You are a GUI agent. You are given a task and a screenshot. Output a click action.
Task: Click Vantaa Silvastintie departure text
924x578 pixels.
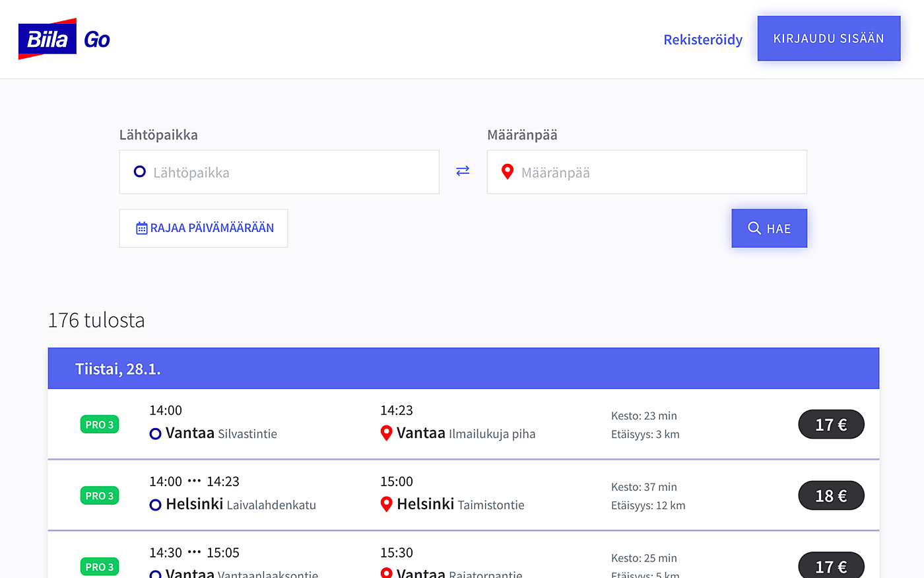(221, 433)
